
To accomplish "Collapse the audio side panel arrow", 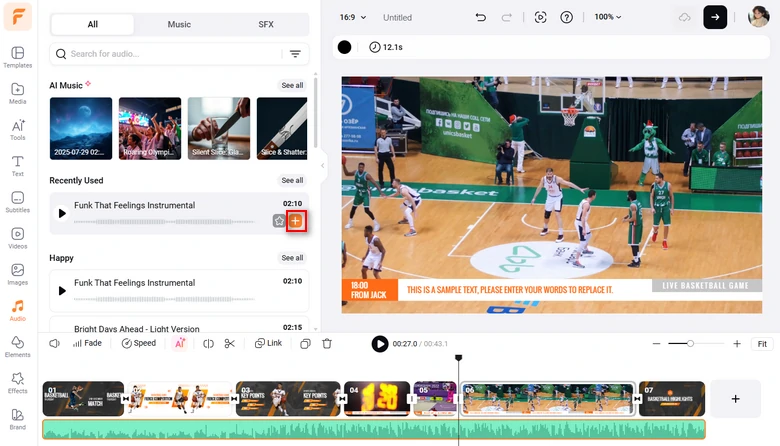I will pyautogui.click(x=322, y=166).
